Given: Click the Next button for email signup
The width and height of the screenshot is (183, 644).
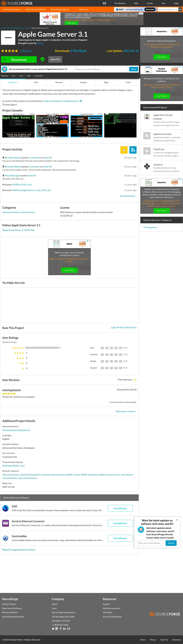Looking at the screenshot, I should pyautogui.click(x=134, y=69).
